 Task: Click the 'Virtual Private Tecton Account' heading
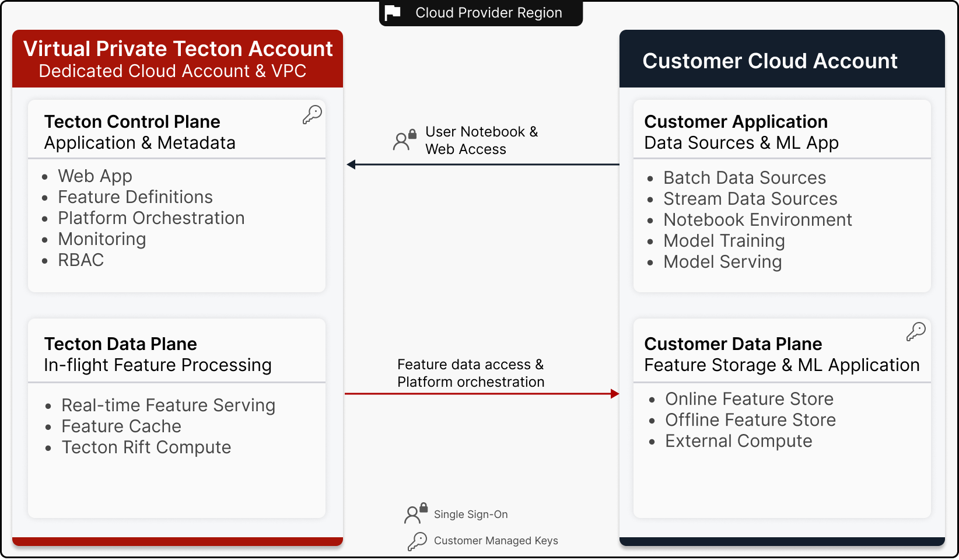[178, 48]
